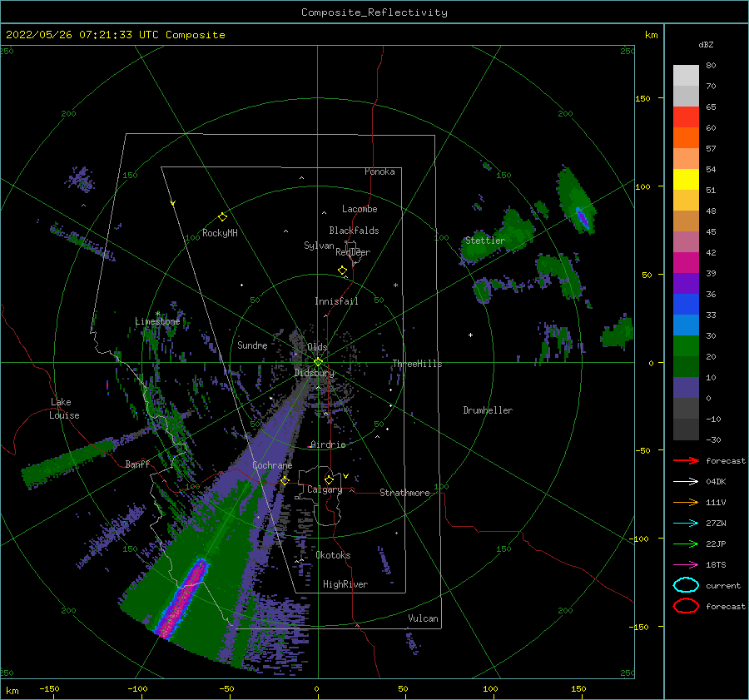Click the dBZ legend heading

coord(706,44)
